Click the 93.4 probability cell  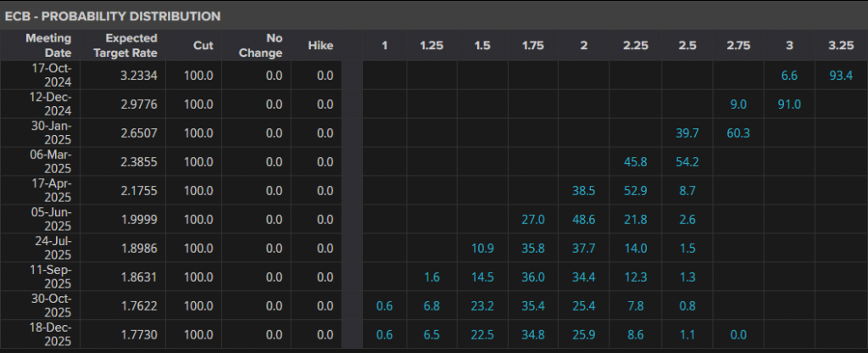(x=840, y=76)
